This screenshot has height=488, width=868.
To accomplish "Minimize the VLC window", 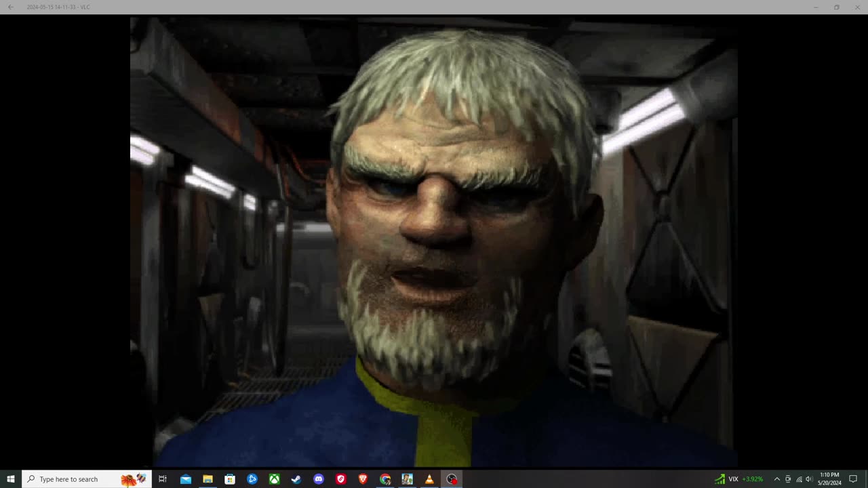I will [816, 7].
